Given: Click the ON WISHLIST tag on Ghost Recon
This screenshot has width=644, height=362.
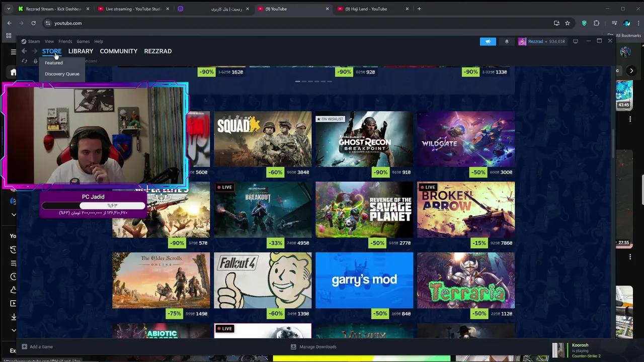Looking at the screenshot, I should pos(330,119).
